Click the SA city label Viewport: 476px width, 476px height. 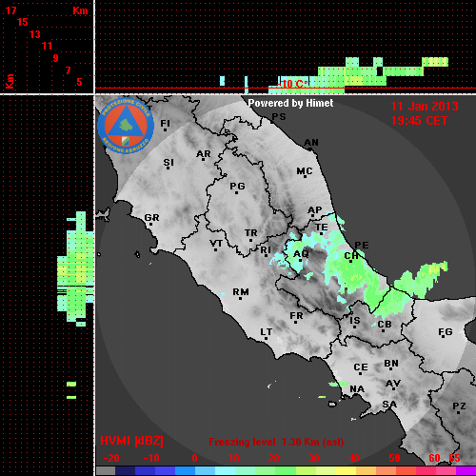click(389, 405)
